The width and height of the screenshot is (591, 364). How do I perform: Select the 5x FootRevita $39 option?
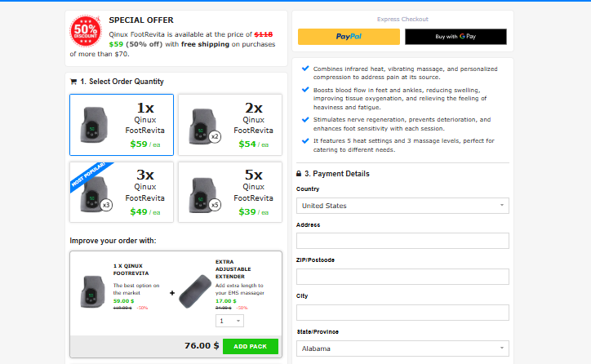pos(230,193)
